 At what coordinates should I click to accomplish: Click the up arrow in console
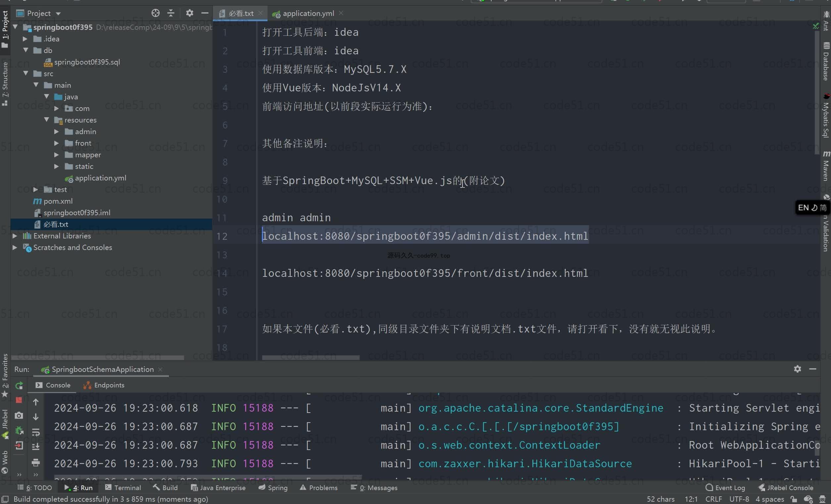(x=36, y=402)
